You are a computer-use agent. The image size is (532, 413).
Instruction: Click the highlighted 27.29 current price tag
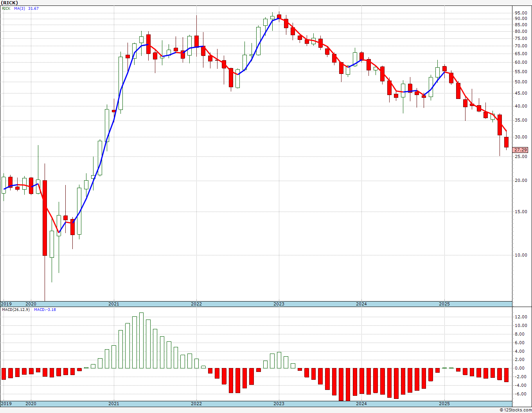point(521,150)
